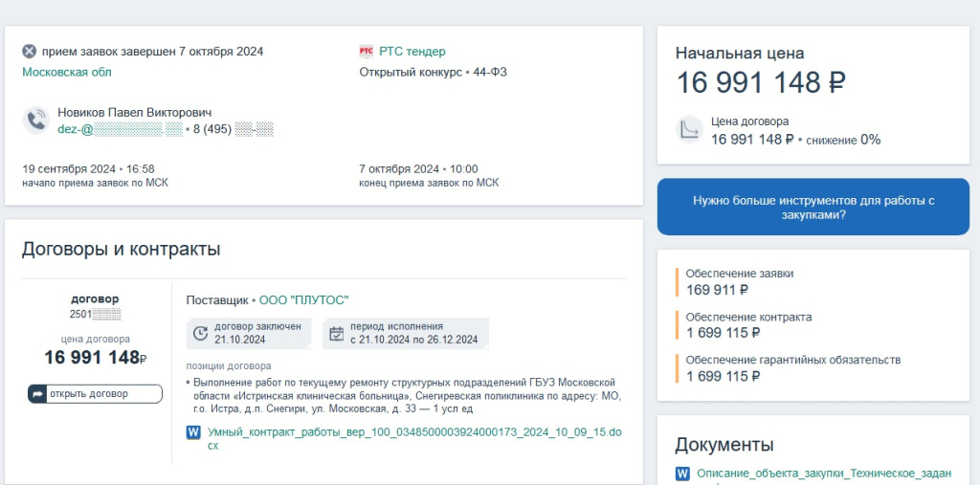
Task: Click the contract number starting with 2501
Action: click(x=95, y=314)
